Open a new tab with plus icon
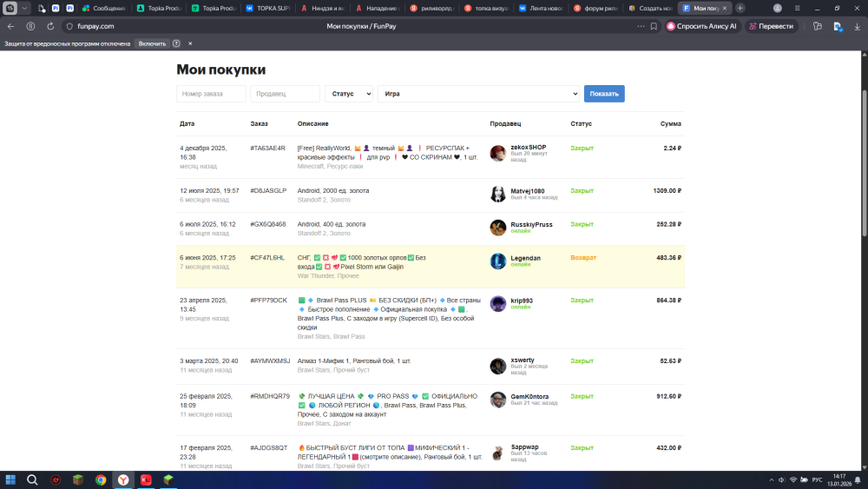This screenshot has width=868, height=489. 740,9
